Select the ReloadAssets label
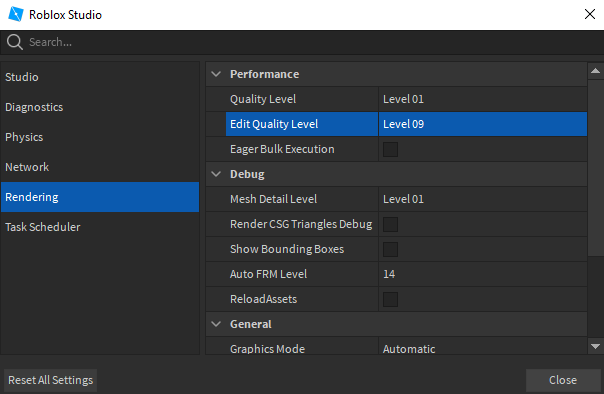 tap(263, 299)
